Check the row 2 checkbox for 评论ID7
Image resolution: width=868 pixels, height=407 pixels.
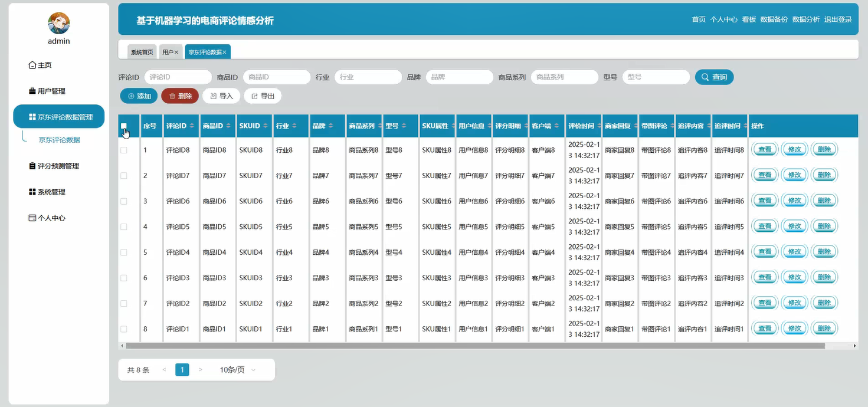click(x=124, y=176)
